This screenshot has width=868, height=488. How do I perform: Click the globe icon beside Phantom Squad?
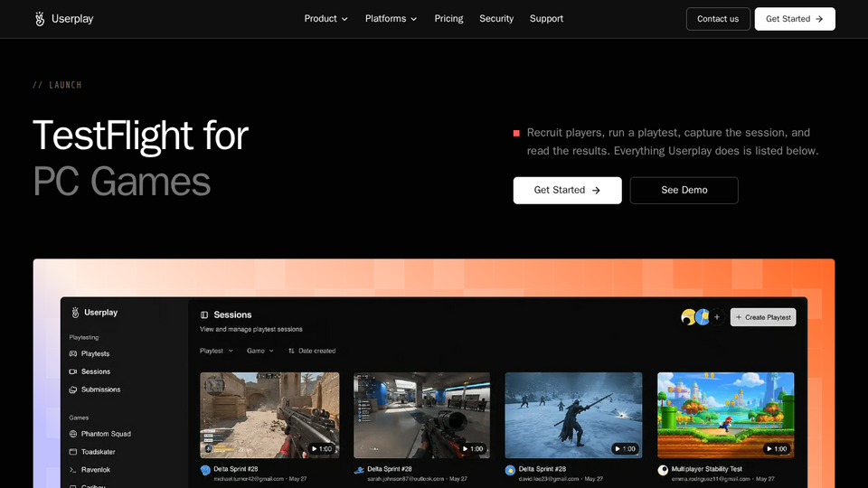point(73,434)
